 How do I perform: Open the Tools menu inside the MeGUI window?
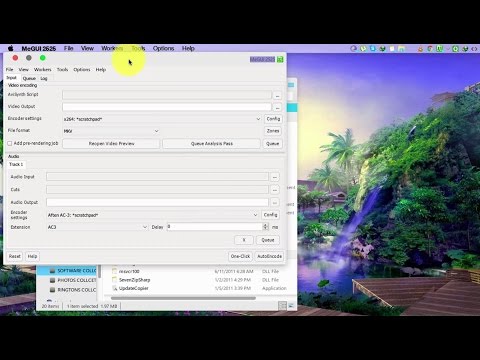62,70
